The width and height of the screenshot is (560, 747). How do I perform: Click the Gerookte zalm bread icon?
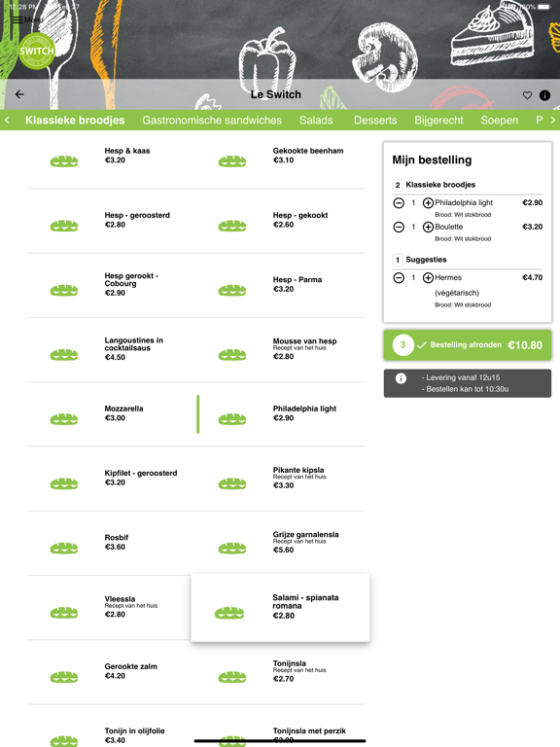(64, 677)
